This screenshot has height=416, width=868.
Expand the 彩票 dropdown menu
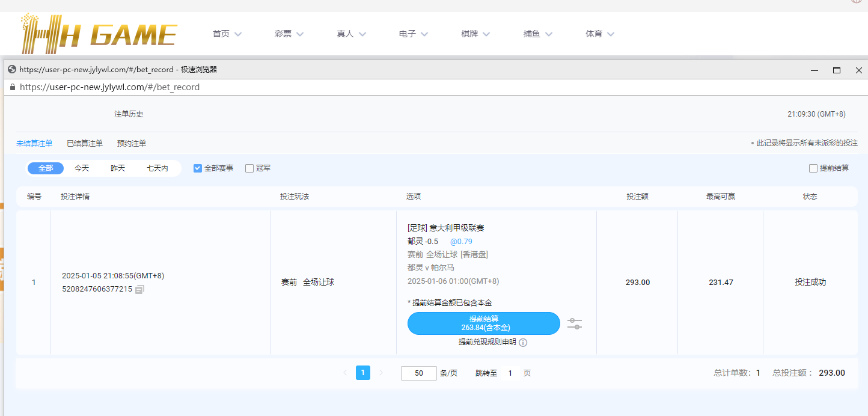(x=289, y=34)
